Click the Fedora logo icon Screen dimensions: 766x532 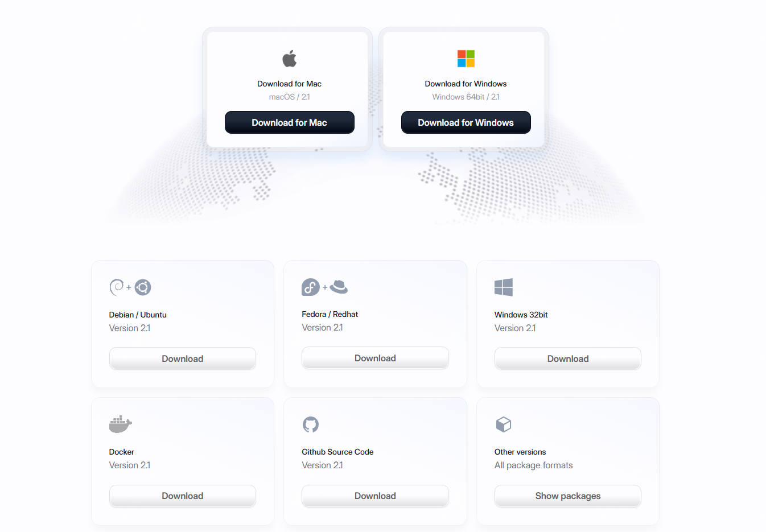310,287
